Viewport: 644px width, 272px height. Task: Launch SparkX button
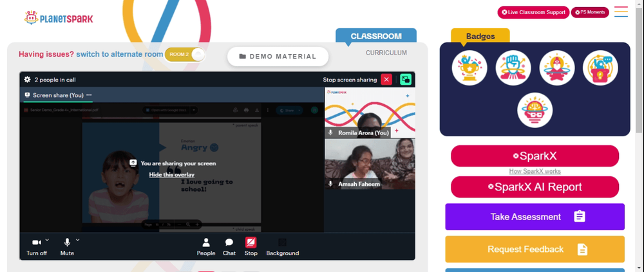coord(535,156)
